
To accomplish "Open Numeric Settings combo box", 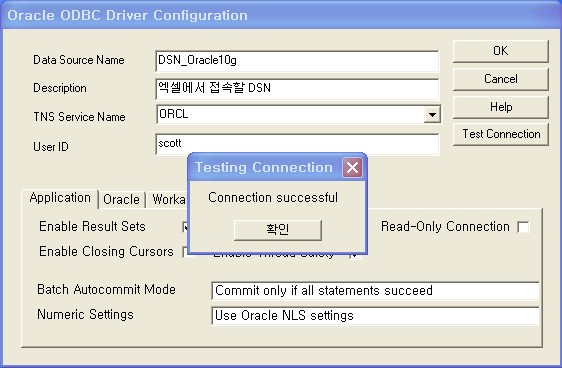I will point(375,316).
